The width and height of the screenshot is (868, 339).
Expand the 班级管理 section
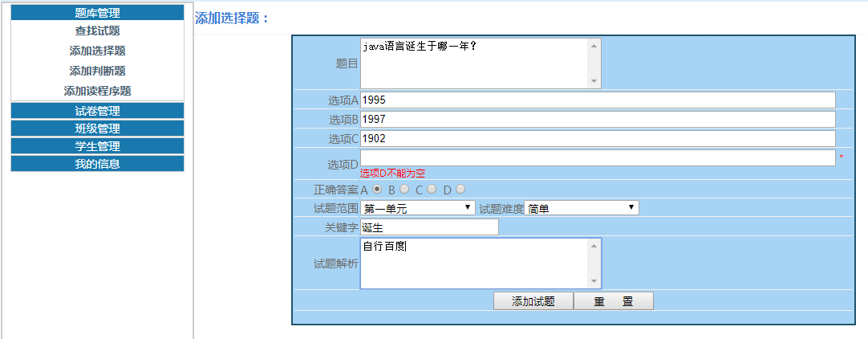[97, 129]
